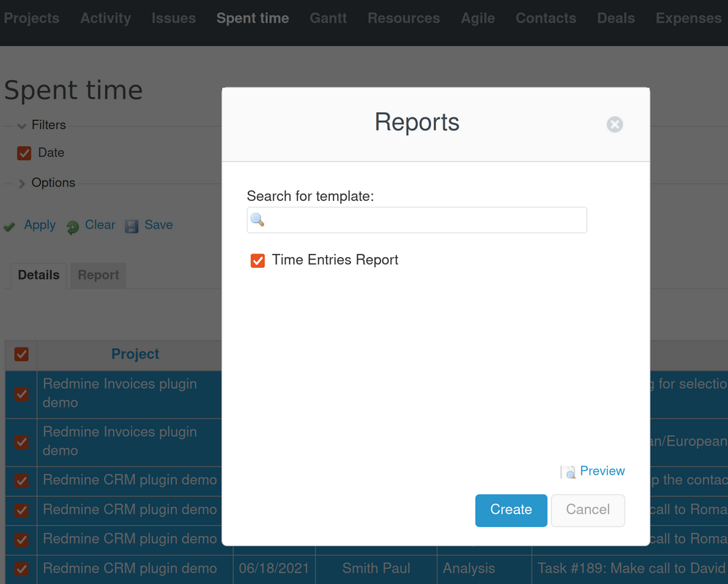Click the green Apply checkmark icon
The image size is (728, 584).
[9, 226]
